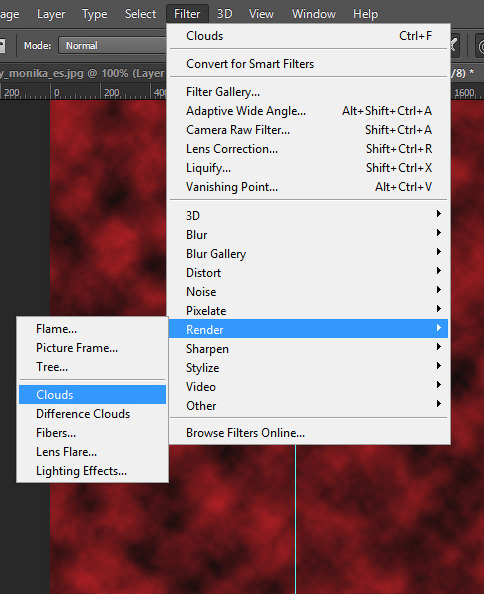Choose Convert for Smart Filters
The height and width of the screenshot is (594, 484).
click(309, 64)
